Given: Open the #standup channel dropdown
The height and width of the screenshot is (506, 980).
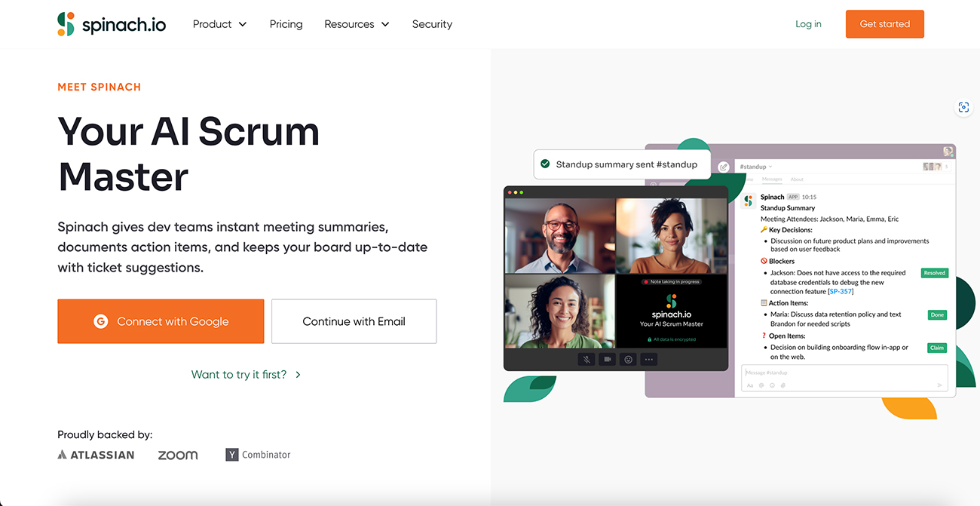Looking at the screenshot, I should point(755,167).
